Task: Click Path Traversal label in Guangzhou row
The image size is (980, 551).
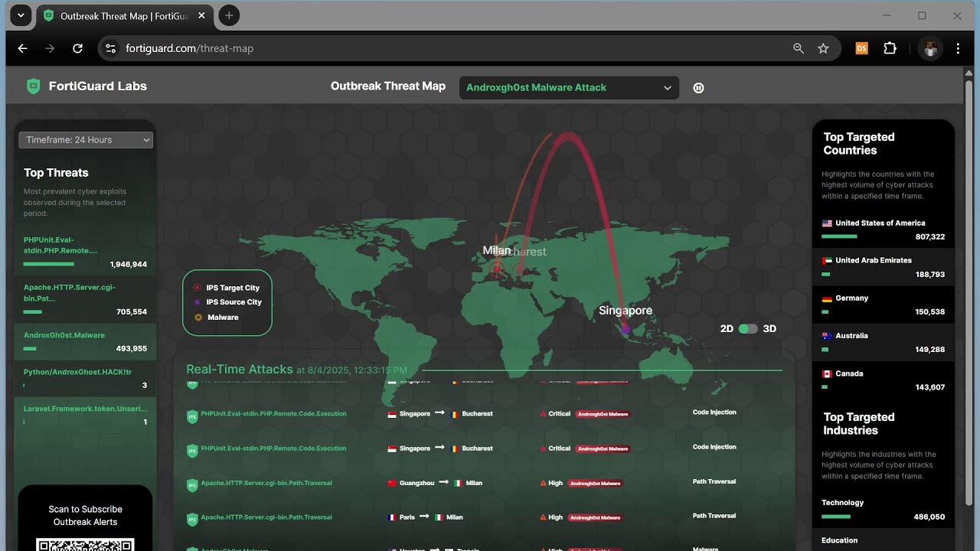Action: pyautogui.click(x=714, y=481)
